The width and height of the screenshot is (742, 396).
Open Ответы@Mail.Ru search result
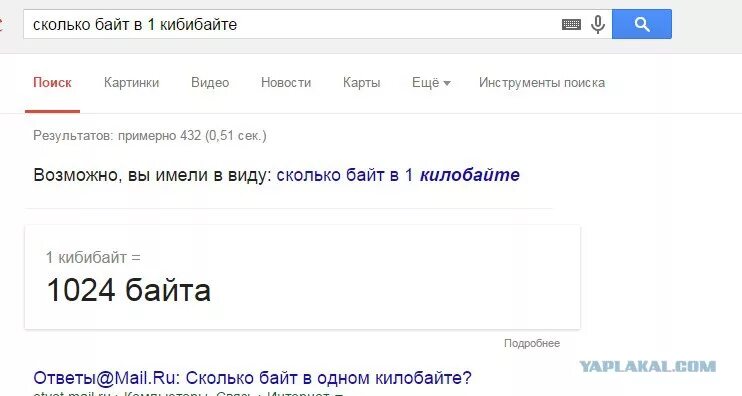click(253, 378)
